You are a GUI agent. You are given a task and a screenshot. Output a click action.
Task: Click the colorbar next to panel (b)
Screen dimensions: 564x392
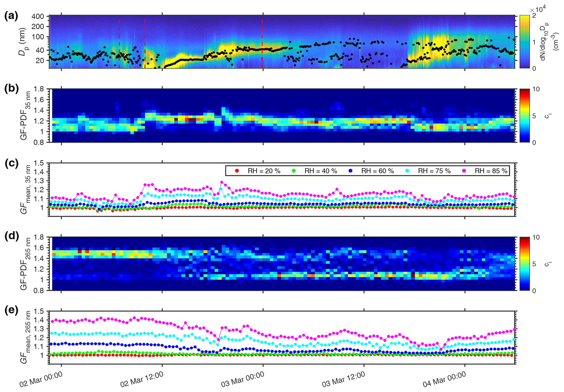tap(524, 116)
